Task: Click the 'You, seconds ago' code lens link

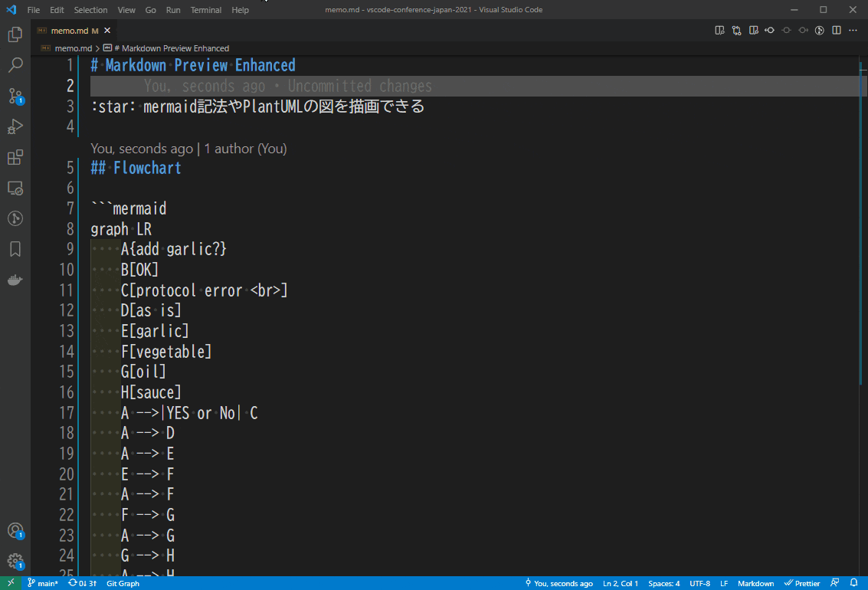Action: [142, 149]
